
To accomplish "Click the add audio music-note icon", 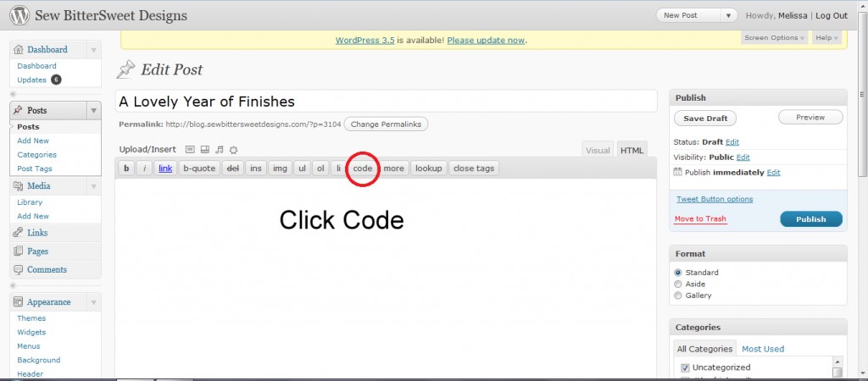I will 219,149.
